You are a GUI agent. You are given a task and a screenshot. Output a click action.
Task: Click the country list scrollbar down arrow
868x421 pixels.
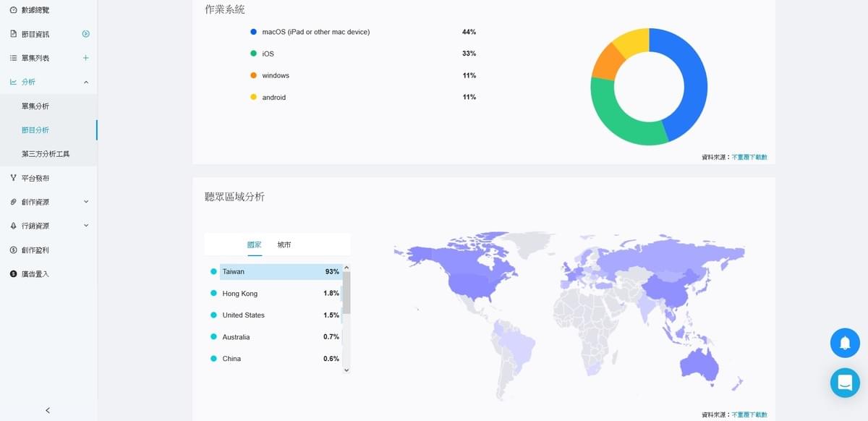coord(346,370)
